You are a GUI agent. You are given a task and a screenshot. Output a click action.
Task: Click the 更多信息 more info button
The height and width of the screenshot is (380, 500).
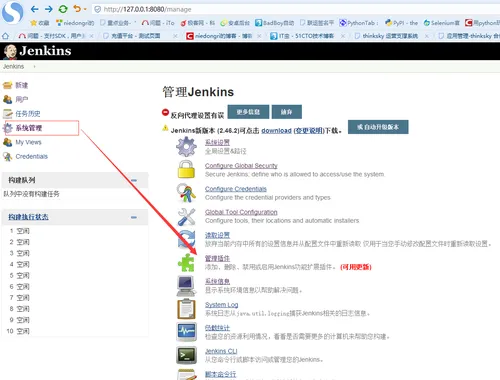tap(248, 112)
